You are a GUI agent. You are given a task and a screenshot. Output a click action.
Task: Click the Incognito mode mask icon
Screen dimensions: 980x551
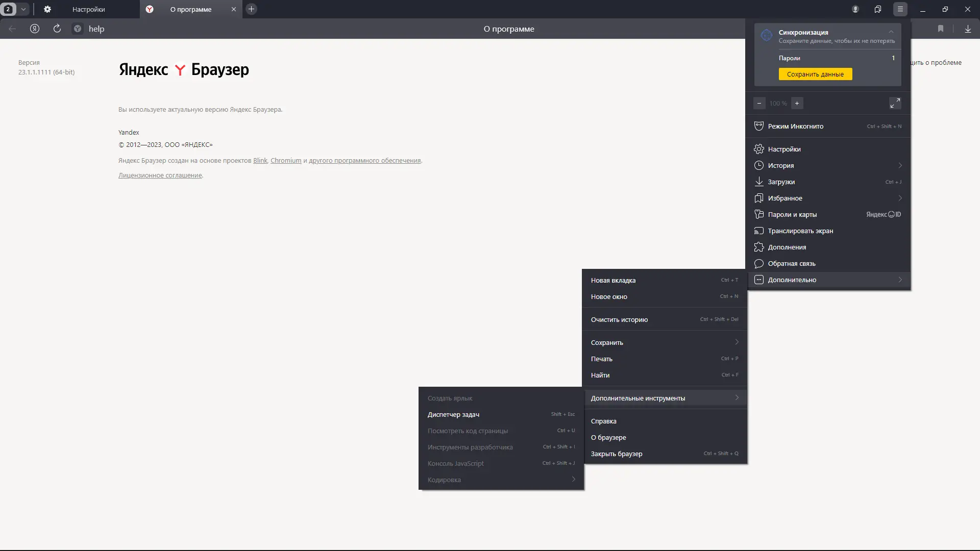(759, 126)
